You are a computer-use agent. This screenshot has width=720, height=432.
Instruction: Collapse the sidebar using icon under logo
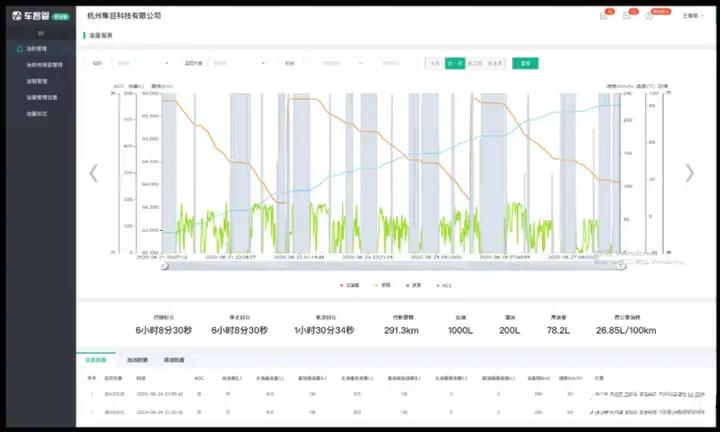(x=41, y=33)
